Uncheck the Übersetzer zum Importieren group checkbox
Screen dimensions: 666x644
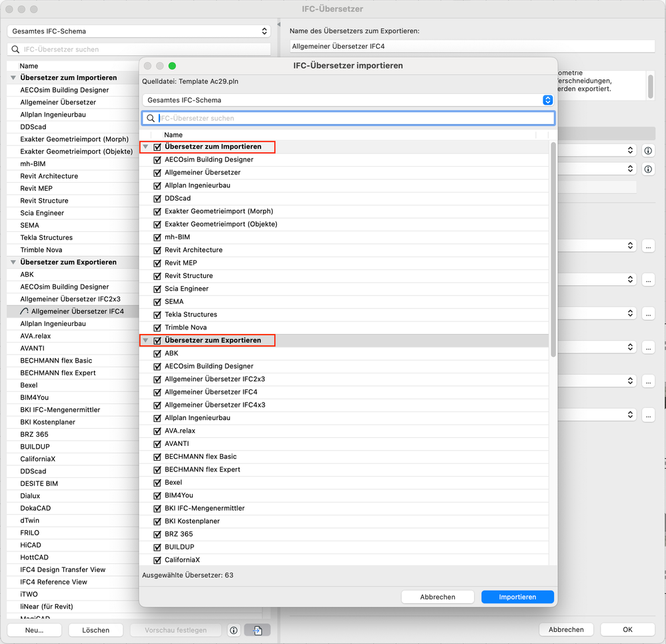(x=157, y=147)
